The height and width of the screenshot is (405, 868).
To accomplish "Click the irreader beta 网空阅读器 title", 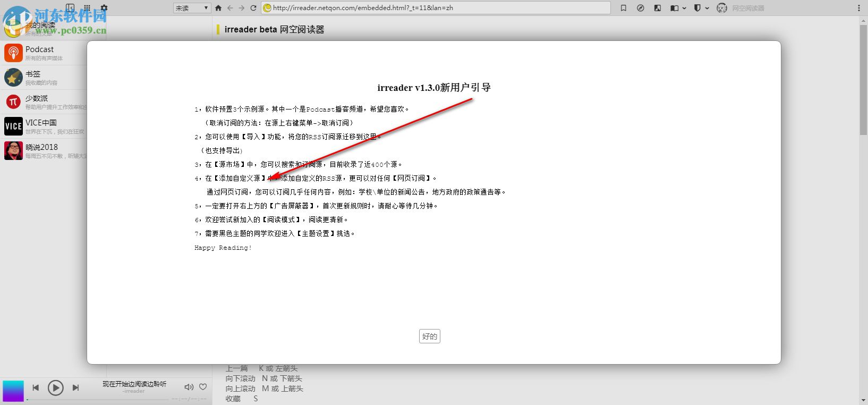I will [x=274, y=30].
